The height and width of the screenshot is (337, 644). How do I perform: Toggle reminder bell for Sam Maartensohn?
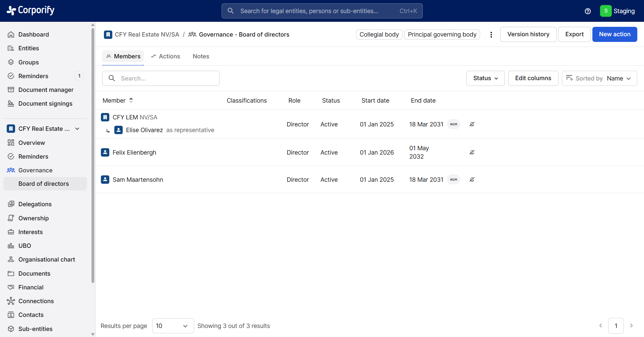[472, 180]
